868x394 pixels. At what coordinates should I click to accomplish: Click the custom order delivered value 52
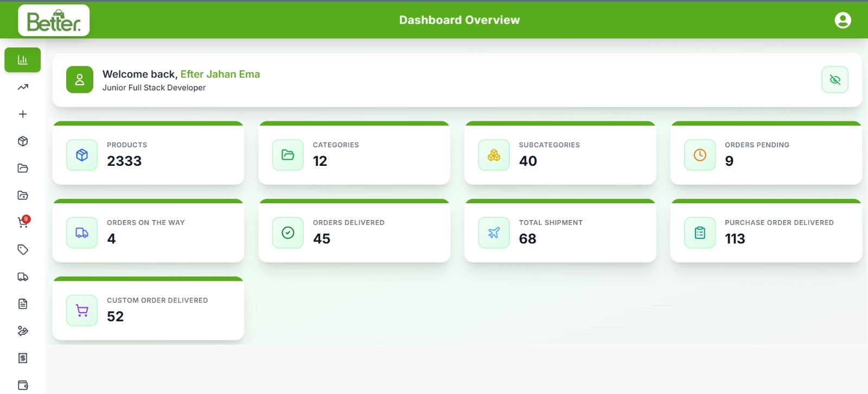click(x=116, y=317)
